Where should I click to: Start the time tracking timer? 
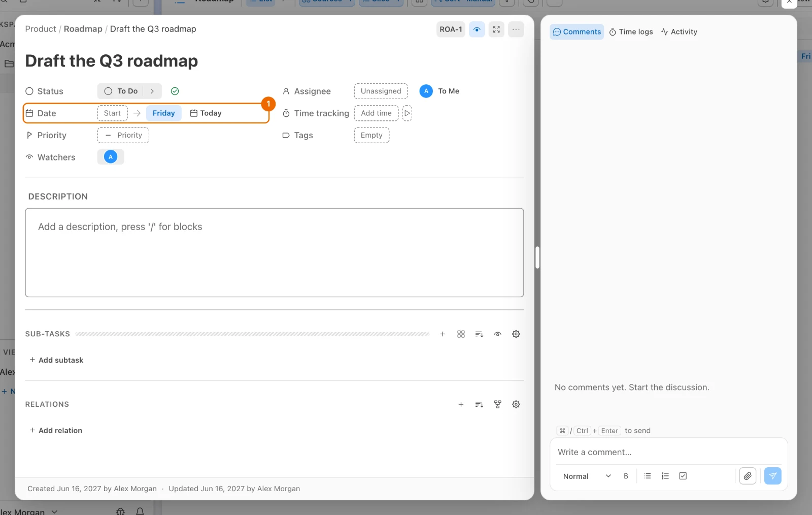(x=407, y=113)
